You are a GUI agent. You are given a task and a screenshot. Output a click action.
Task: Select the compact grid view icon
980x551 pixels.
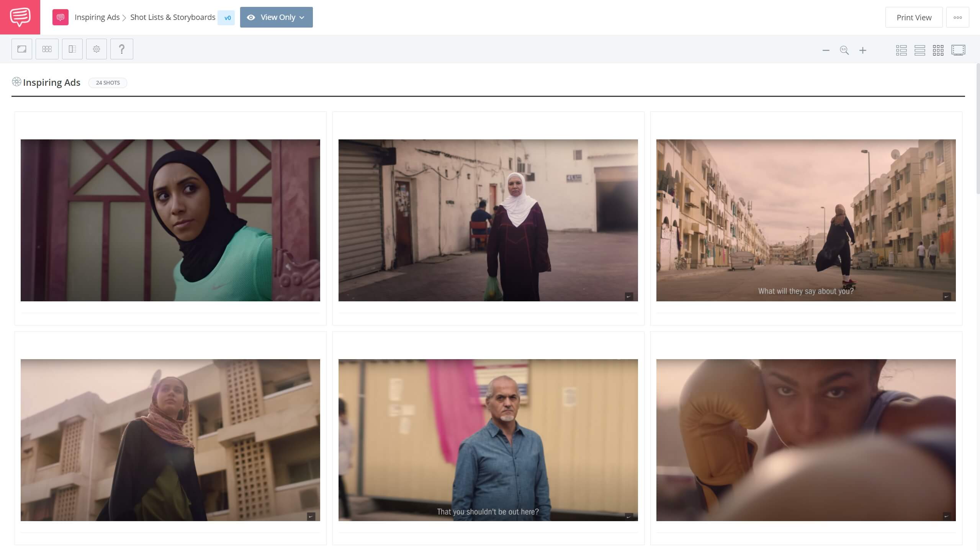pos(939,50)
